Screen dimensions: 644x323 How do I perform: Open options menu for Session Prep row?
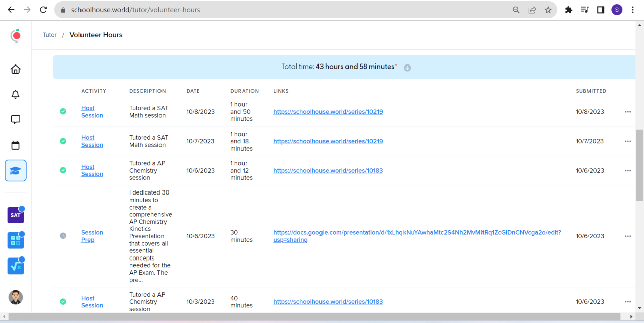628,236
